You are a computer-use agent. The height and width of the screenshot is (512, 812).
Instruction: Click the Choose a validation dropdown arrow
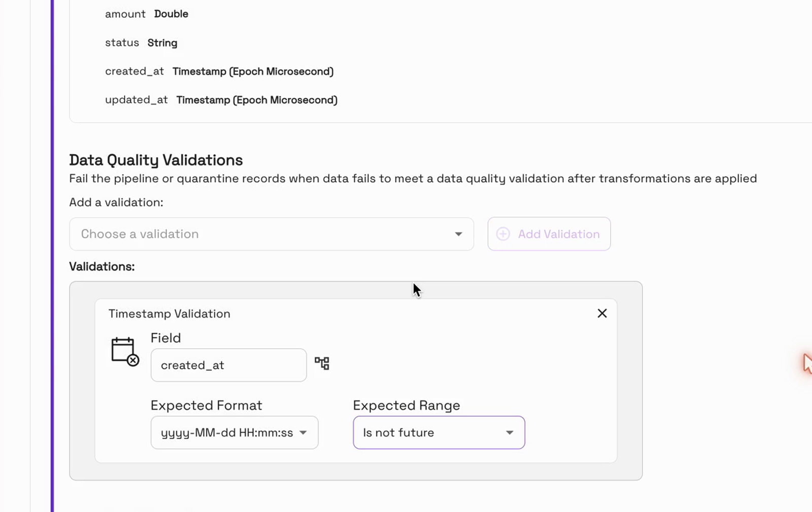[458, 234]
